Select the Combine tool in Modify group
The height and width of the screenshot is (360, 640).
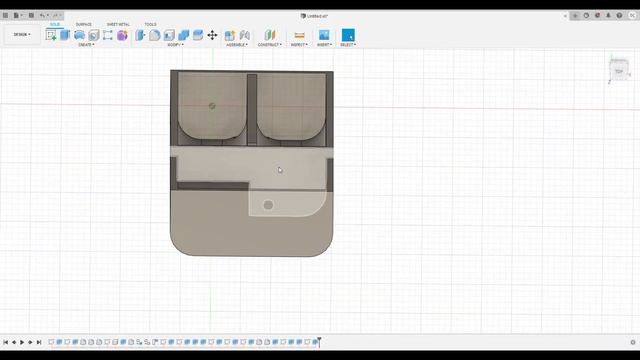184,35
